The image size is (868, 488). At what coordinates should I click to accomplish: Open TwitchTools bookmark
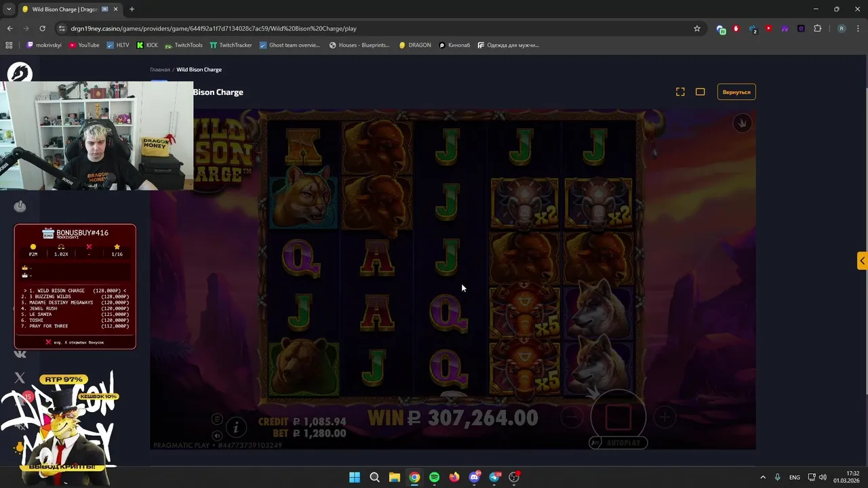click(x=184, y=45)
